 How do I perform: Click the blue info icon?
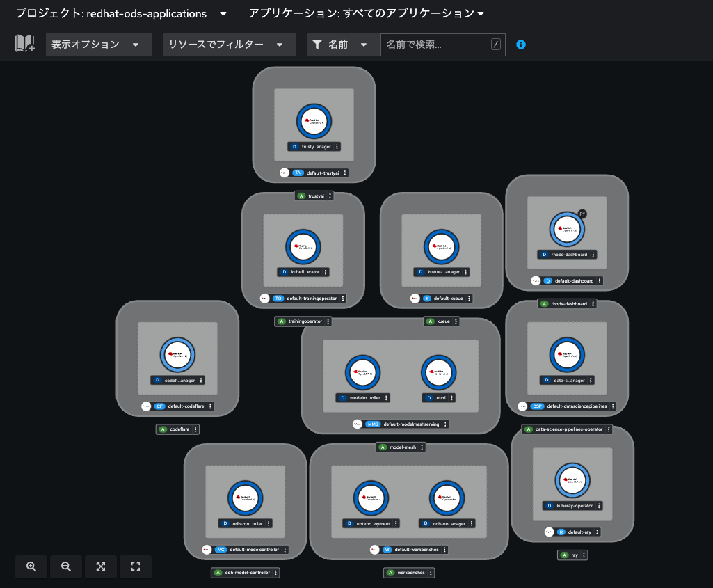tap(521, 45)
